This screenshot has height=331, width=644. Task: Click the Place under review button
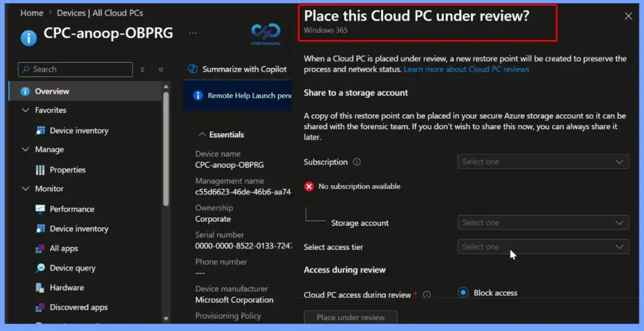[x=350, y=317]
